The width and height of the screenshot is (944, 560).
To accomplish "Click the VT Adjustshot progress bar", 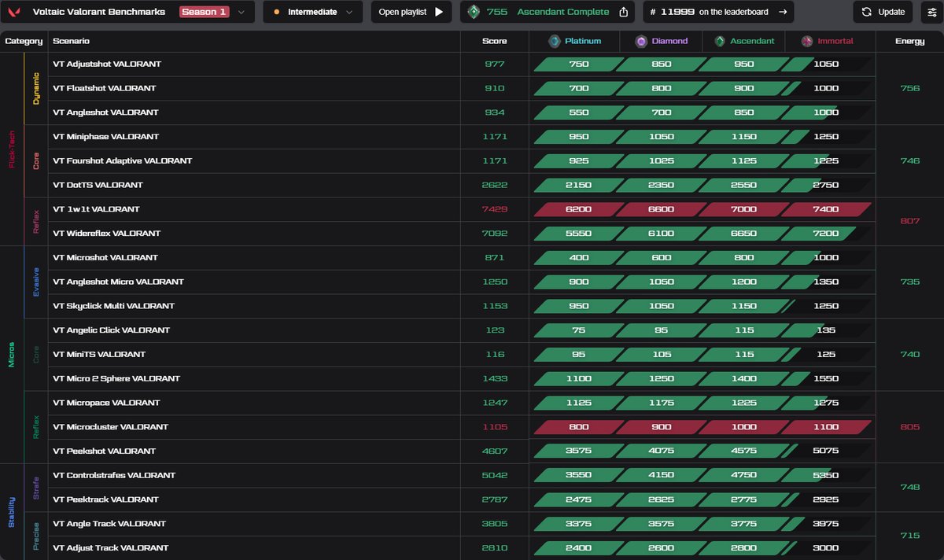I will (x=702, y=64).
